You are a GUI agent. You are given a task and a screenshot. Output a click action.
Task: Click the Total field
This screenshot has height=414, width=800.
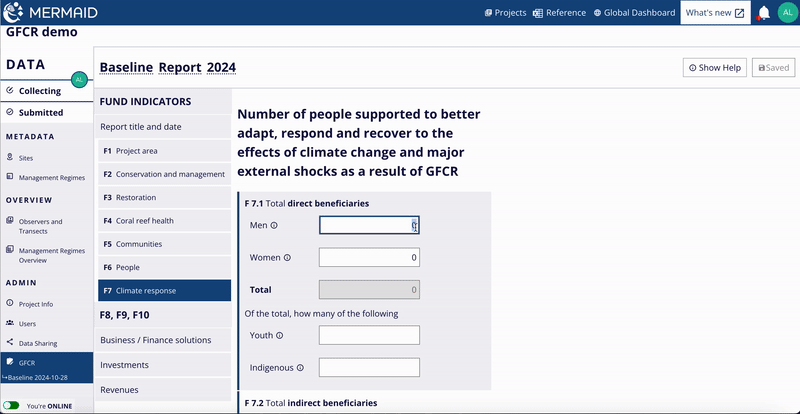tap(369, 289)
